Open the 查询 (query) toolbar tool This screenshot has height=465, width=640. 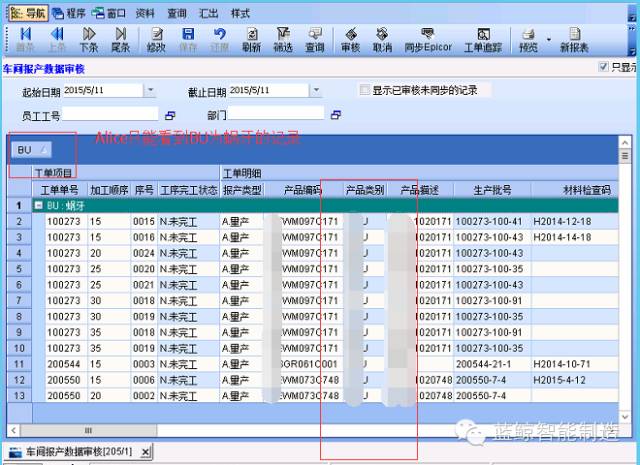(x=315, y=34)
